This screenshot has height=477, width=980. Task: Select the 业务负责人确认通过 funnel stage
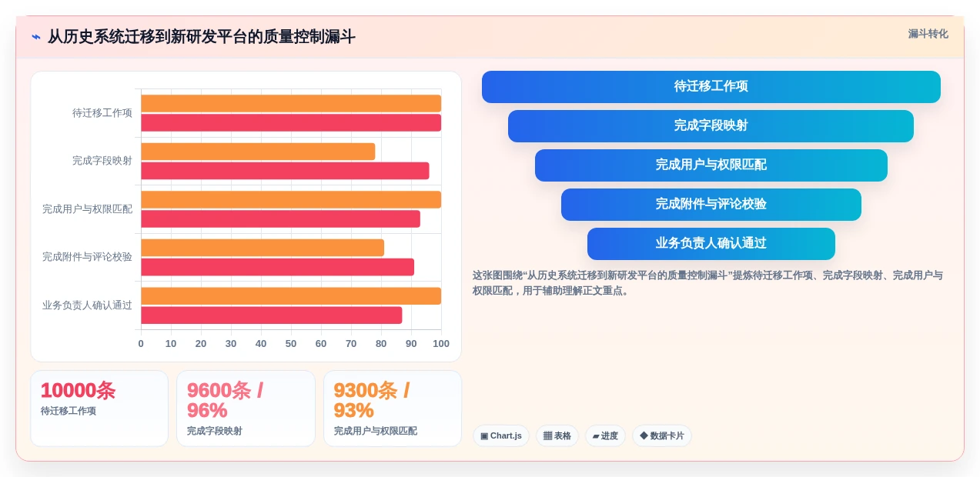(711, 244)
